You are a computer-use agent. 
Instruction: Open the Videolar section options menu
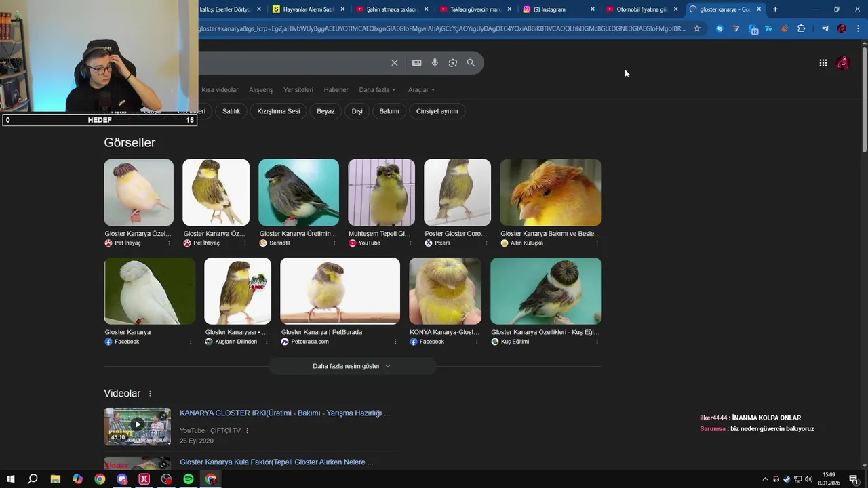150,394
